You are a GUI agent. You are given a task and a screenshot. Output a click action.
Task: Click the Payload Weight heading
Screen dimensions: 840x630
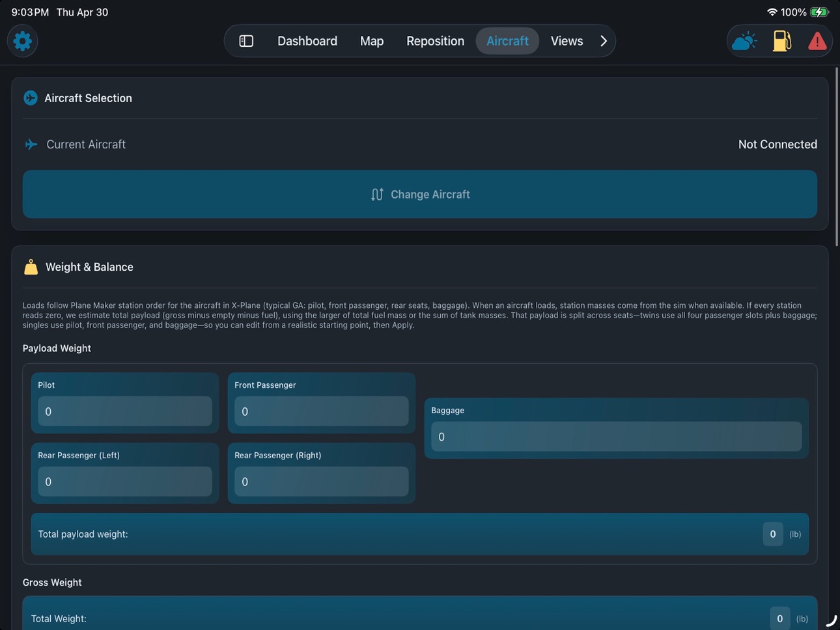click(x=57, y=348)
